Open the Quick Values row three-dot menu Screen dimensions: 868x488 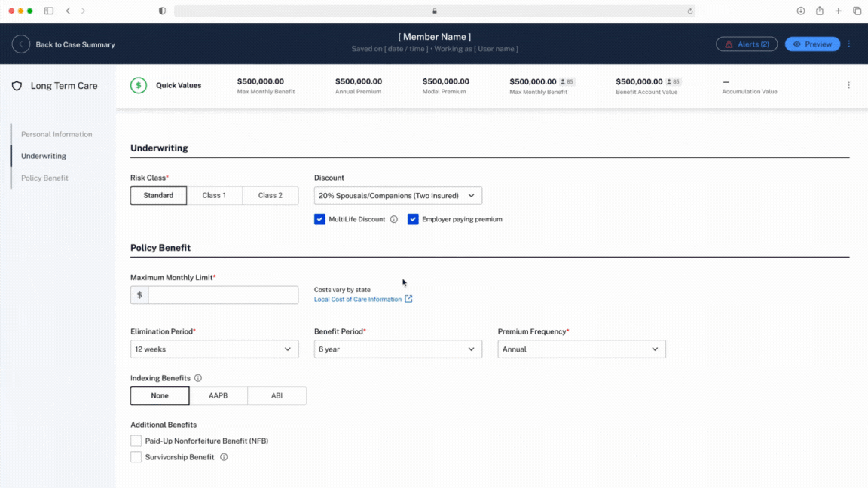[x=848, y=85]
